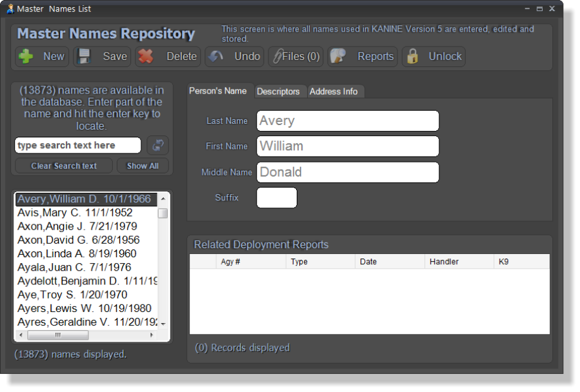Click names list scroll right arrow
The image size is (580, 392).
[152, 335]
